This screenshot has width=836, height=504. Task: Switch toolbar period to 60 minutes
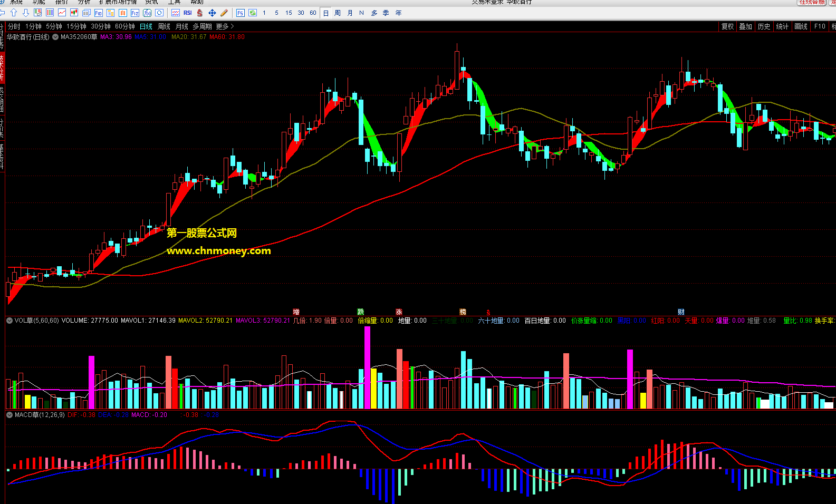click(x=313, y=13)
